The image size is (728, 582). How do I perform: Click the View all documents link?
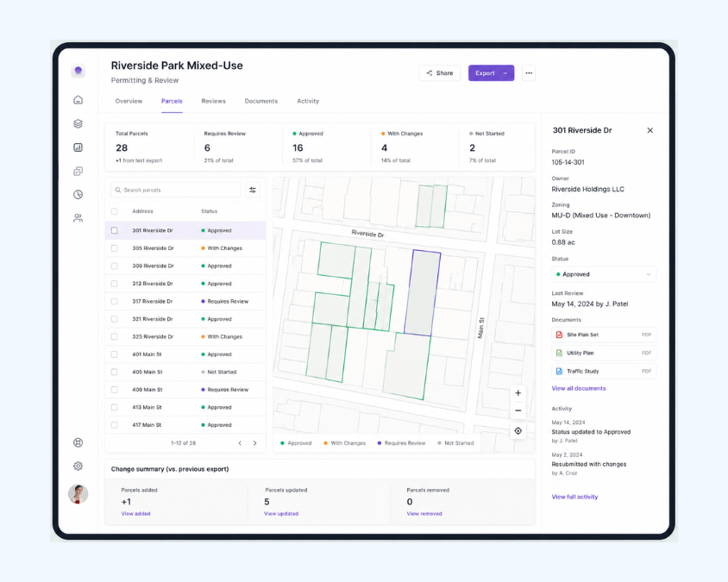click(579, 389)
